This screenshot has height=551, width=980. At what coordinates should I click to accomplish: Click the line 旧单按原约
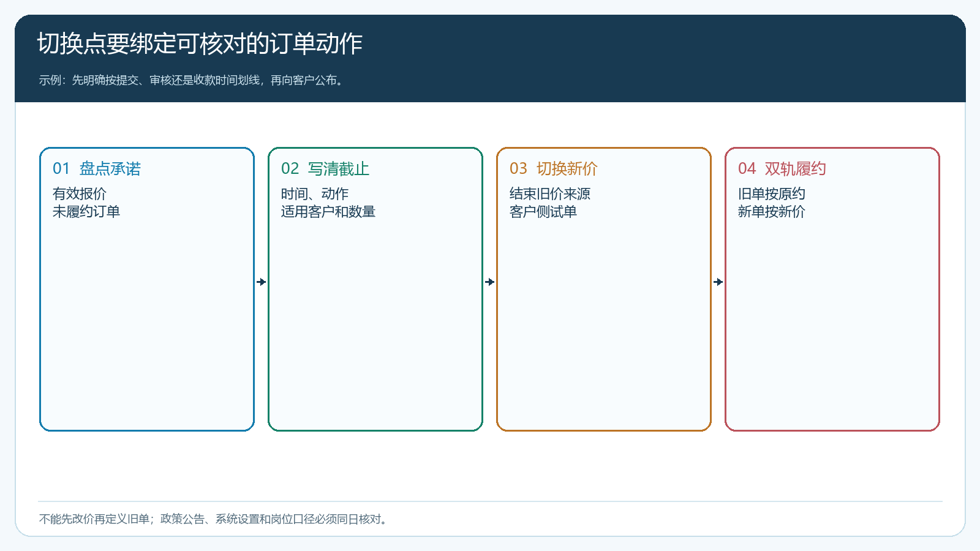pos(772,194)
